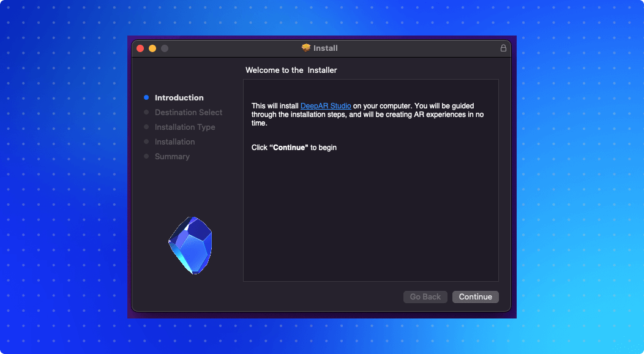Click the Destination Select step bullet

(x=146, y=112)
